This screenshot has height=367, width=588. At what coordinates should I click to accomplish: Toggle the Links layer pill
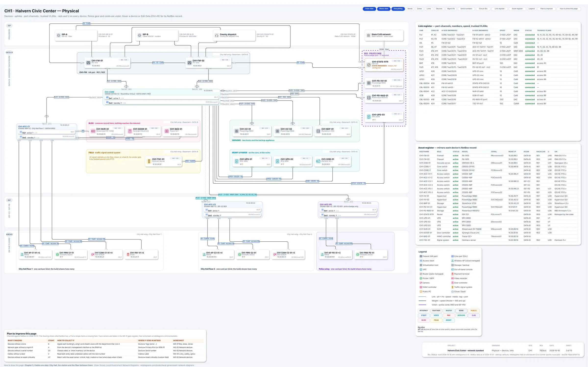pos(429,9)
